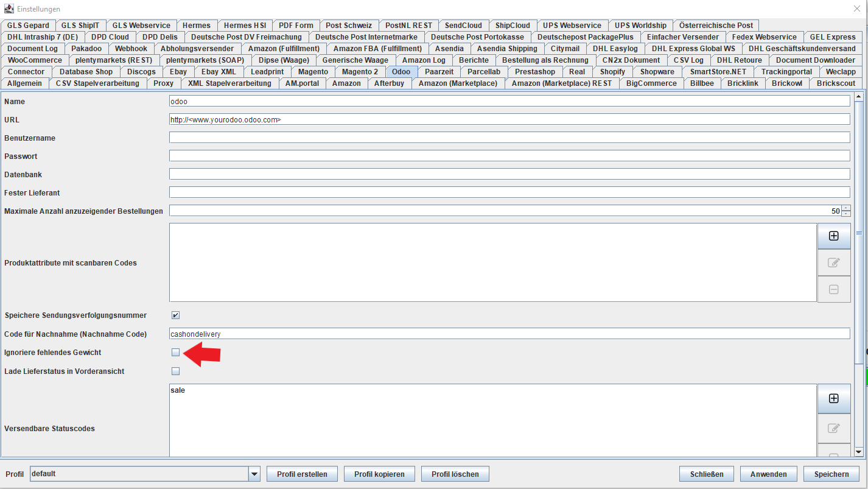Image resolution: width=868 pixels, height=489 pixels.
Task: Click the Passwort input field
Action: point(509,156)
